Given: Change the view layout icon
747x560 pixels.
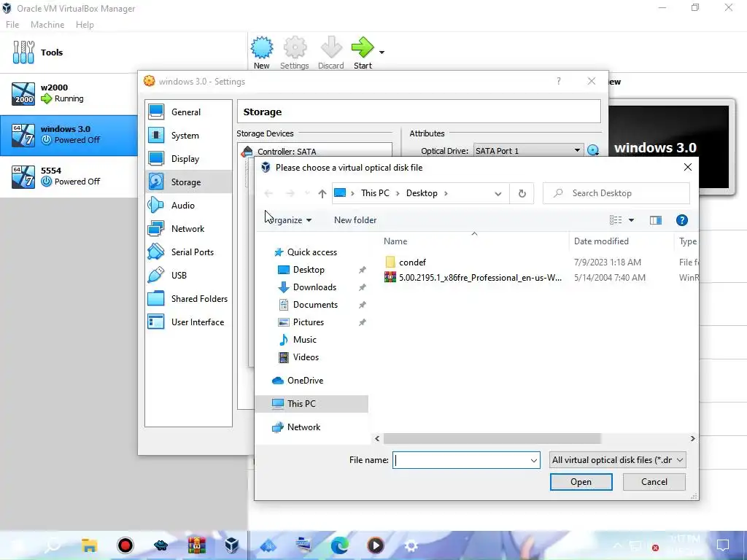Looking at the screenshot, I should tap(616, 220).
